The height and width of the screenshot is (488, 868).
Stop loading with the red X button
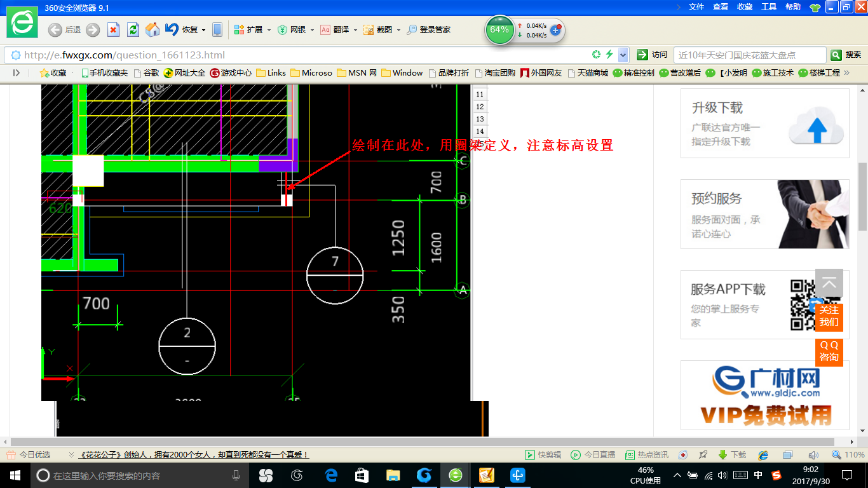(x=114, y=30)
